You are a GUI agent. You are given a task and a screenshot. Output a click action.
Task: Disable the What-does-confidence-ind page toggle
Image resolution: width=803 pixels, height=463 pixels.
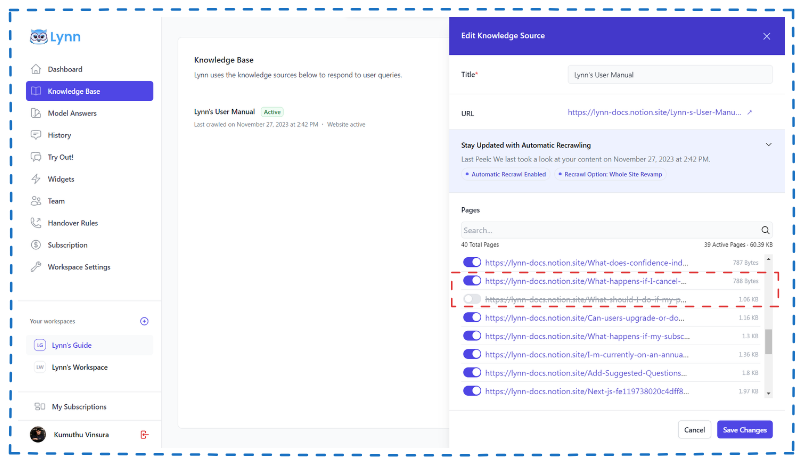click(x=473, y=263)
